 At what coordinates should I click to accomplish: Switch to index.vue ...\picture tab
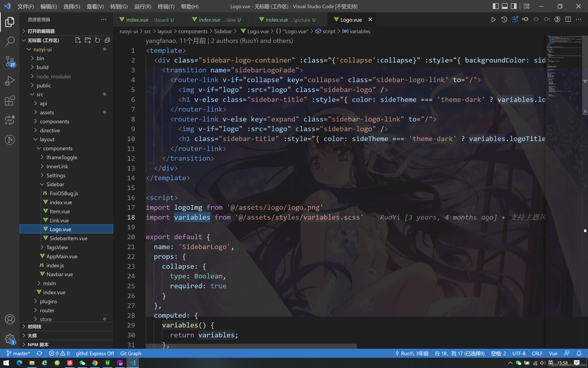tap(290, 20)
